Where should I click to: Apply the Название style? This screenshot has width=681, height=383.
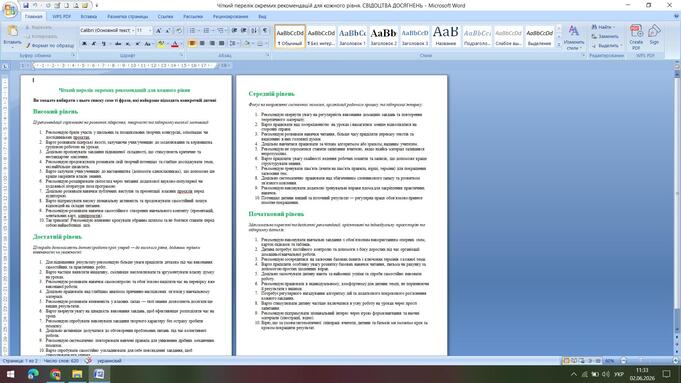[446, 36]
